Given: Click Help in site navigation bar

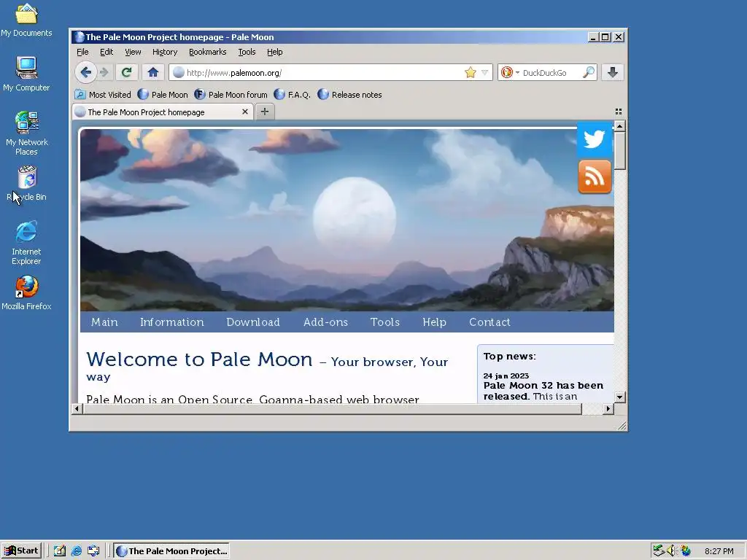Looking at the screenshot, I should pyautogui.click(x=435, y=322).
